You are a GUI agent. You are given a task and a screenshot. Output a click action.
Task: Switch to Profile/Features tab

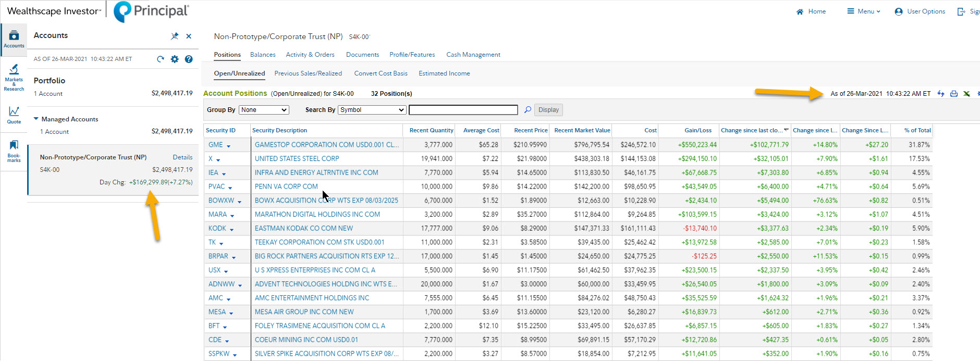click(412, 55)
